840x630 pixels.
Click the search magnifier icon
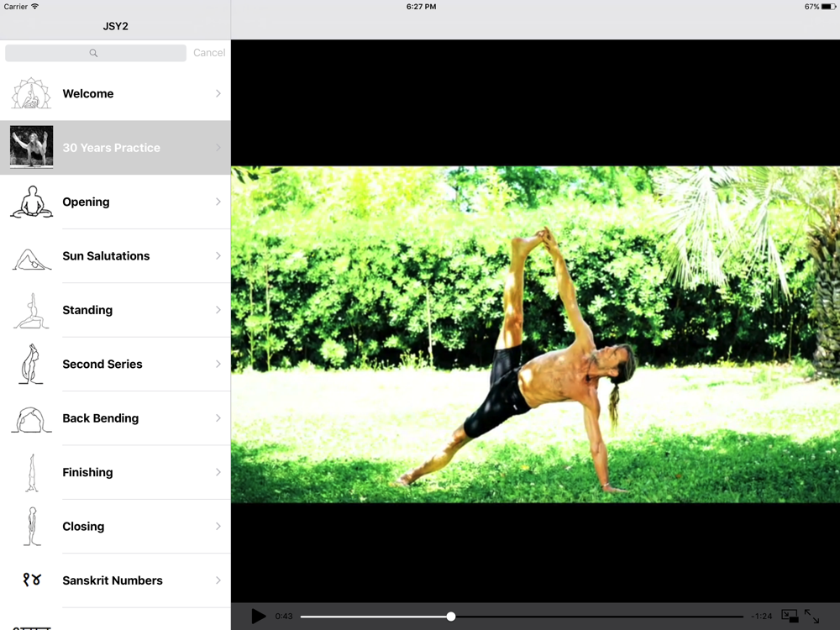coord(93,53)
